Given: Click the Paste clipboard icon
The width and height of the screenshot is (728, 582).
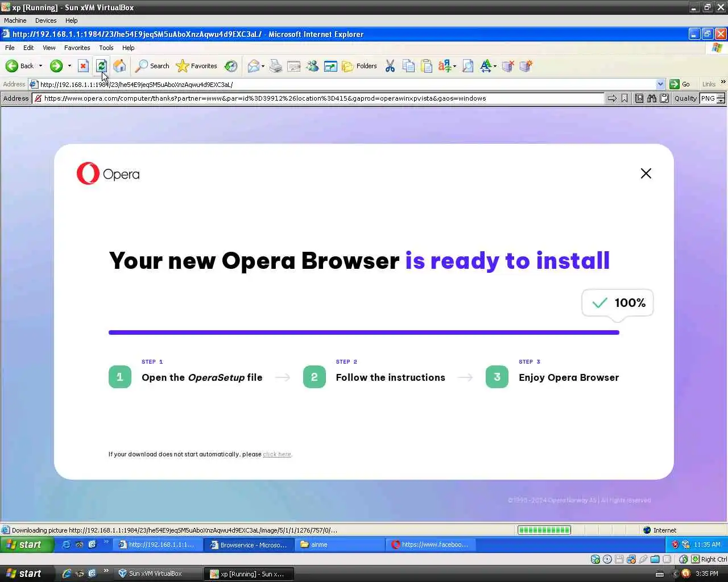Looking at the screenshot, I should pos(427,66).
